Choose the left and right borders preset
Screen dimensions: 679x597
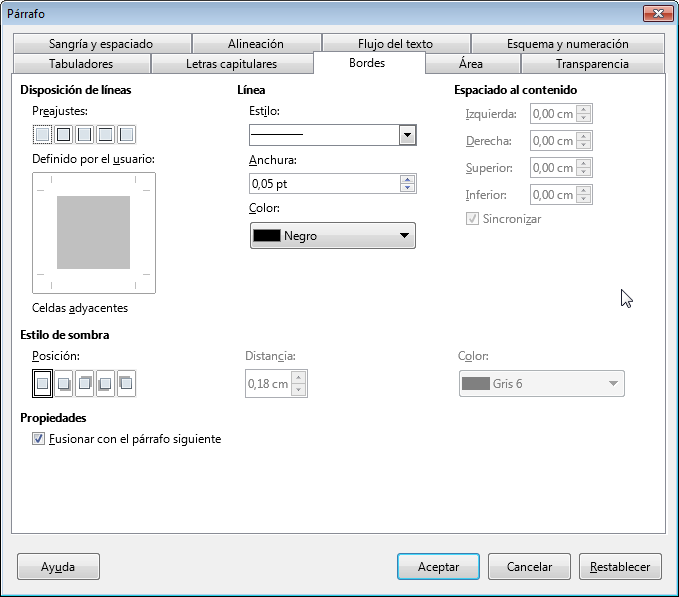84,134
